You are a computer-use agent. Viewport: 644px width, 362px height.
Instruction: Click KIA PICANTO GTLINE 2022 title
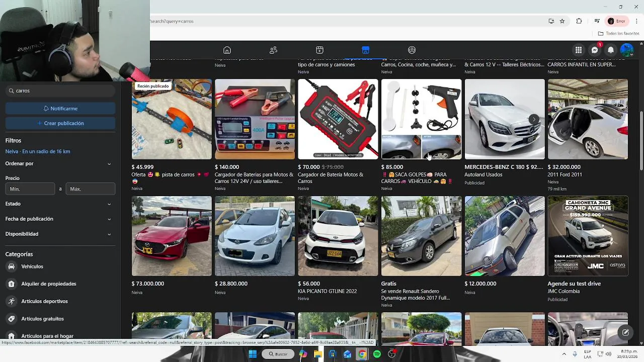coord(327,291)
